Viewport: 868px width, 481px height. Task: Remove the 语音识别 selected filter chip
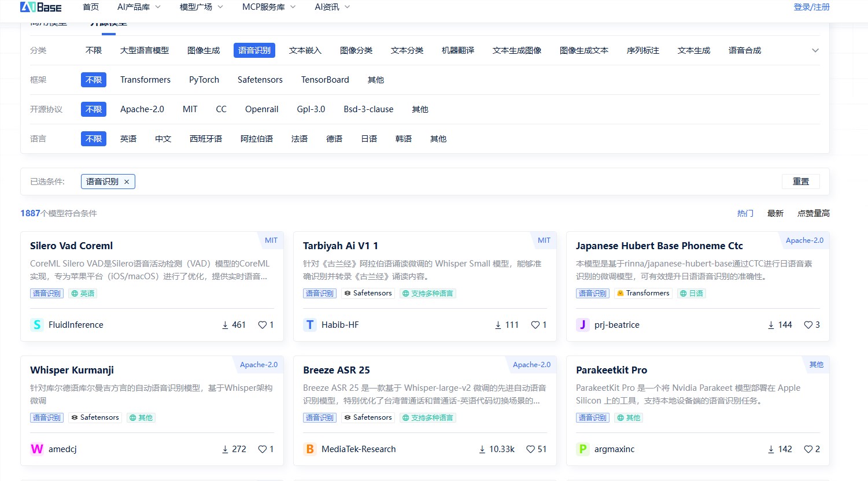click(x=127, y=182)
